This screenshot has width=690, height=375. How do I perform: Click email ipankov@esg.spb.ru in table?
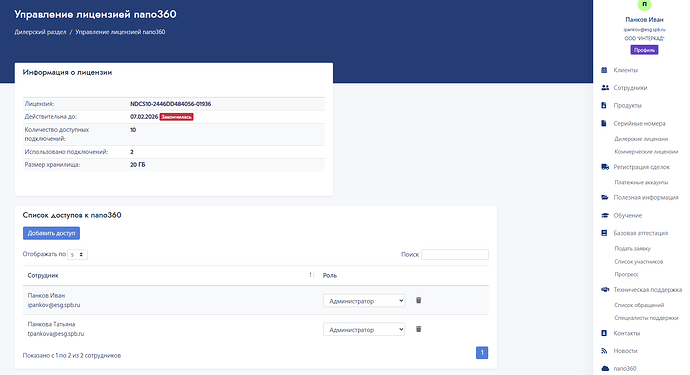tap(54, 305)
